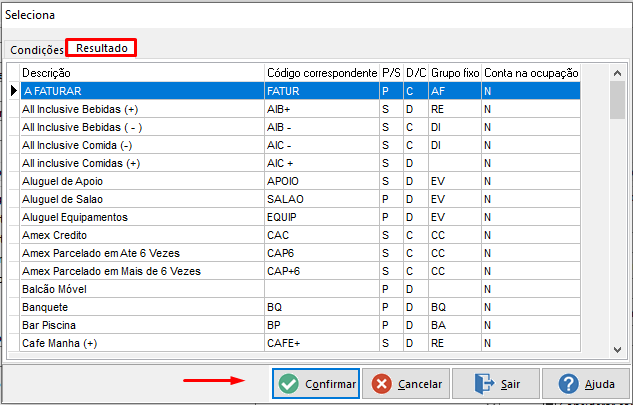Click the black row pointer arrow
The width and height of the screenshot is (633, 405).
(x=14, y=91)
